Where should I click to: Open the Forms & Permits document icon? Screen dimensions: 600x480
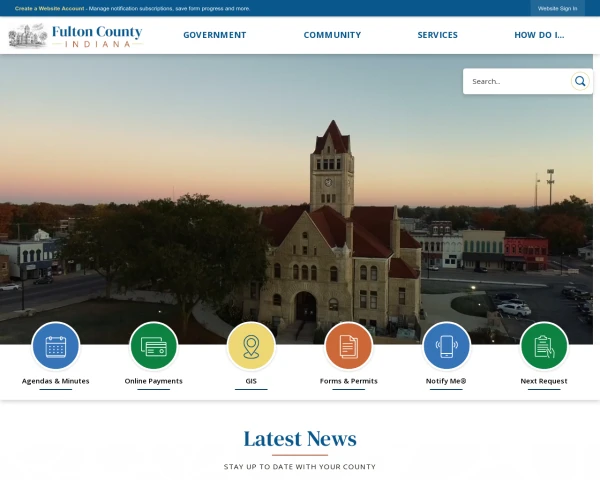349,346
